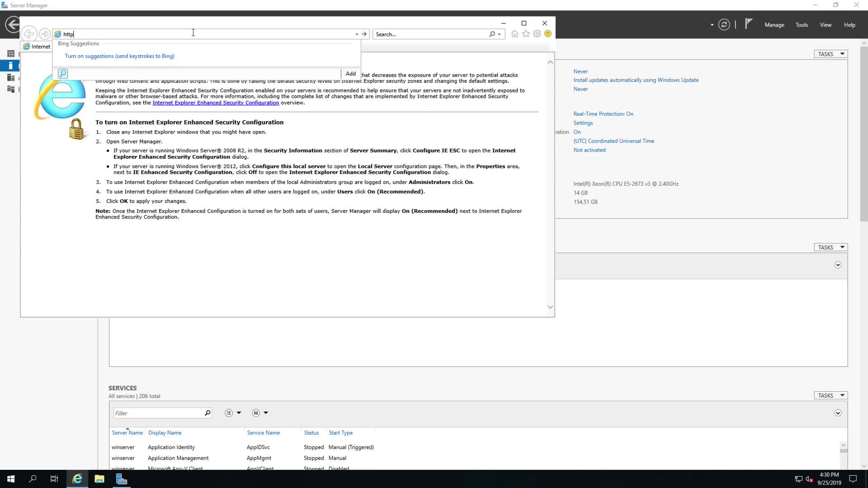Click the services filter search icon

pyautogui.click(x=208, y=413)
